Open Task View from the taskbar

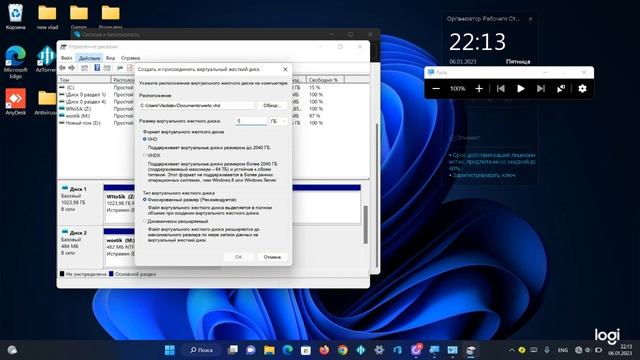(x=233, y=350)
